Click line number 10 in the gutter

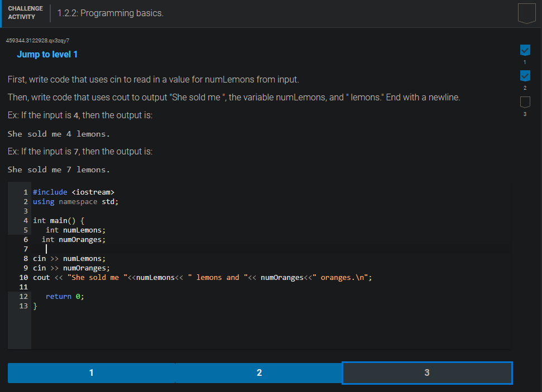pos(23,278)
